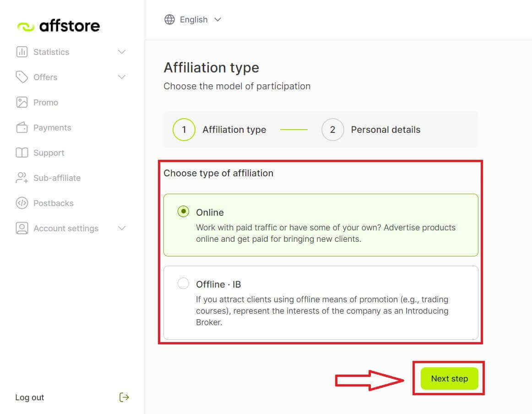The width and height of the screenshot is (532, 414).
Task: Select the Promo image icon
Action: [22, 102]
